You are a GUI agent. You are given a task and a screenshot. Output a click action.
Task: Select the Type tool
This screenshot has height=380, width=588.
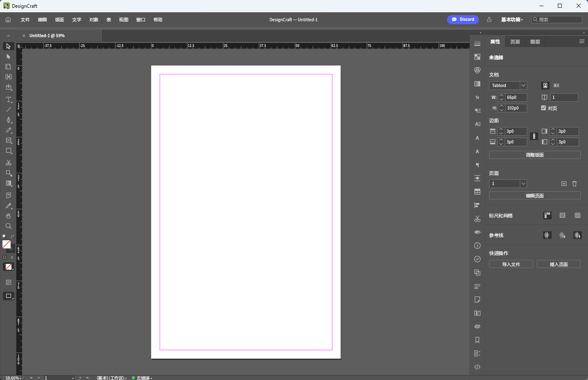pos(9,99)
